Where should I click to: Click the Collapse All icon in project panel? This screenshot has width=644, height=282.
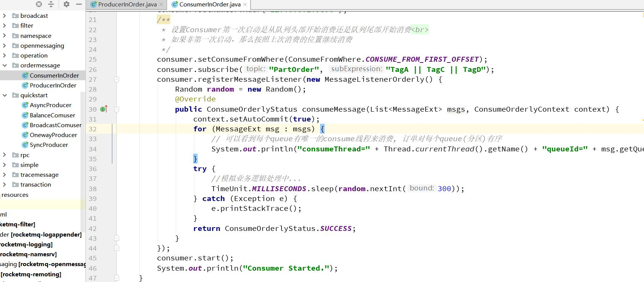point(51,4)
